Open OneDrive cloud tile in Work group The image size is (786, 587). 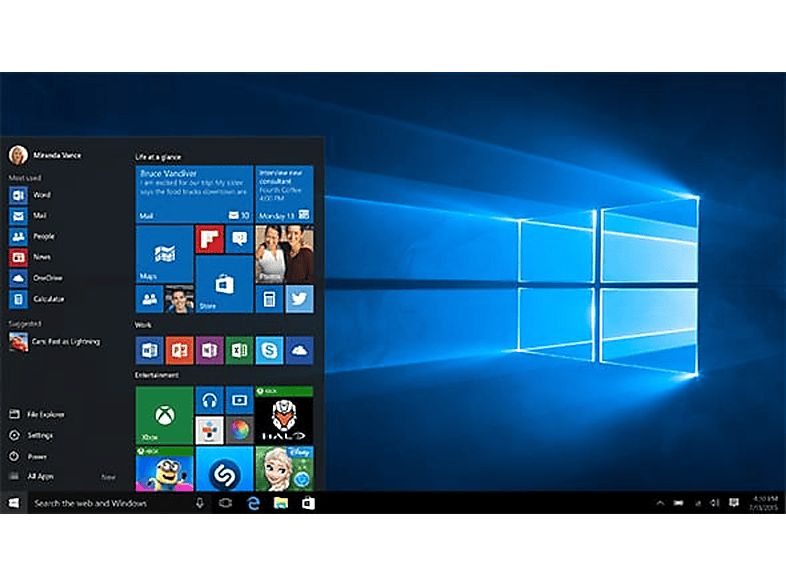click(x=299, y=350)
